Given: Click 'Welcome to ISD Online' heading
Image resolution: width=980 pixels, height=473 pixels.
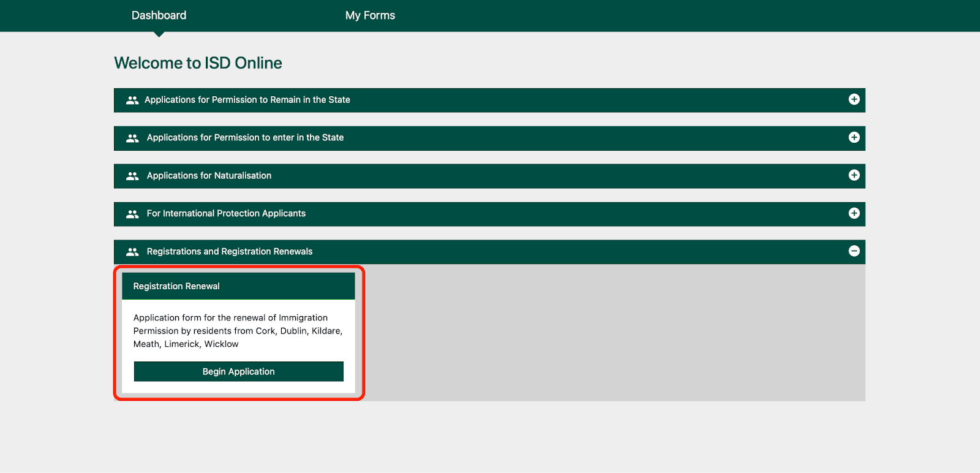Looking at the screenshot, I should click(x=198, y=63).
